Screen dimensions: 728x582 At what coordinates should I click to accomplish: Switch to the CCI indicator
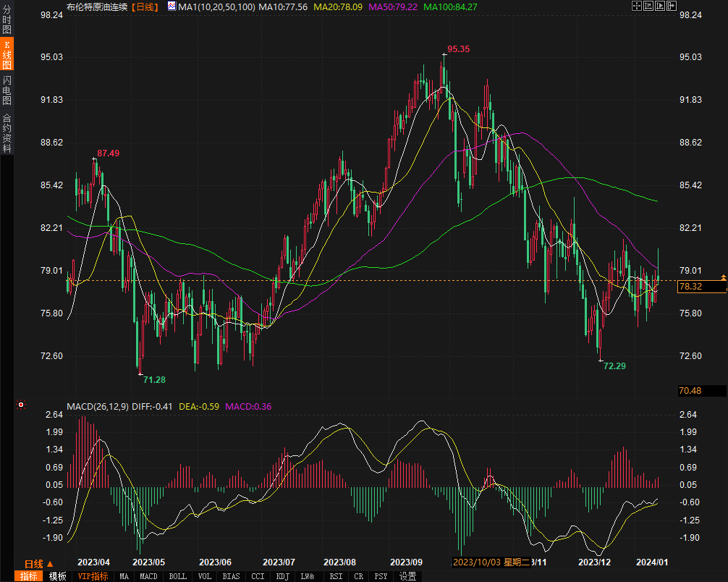point(258,576)
